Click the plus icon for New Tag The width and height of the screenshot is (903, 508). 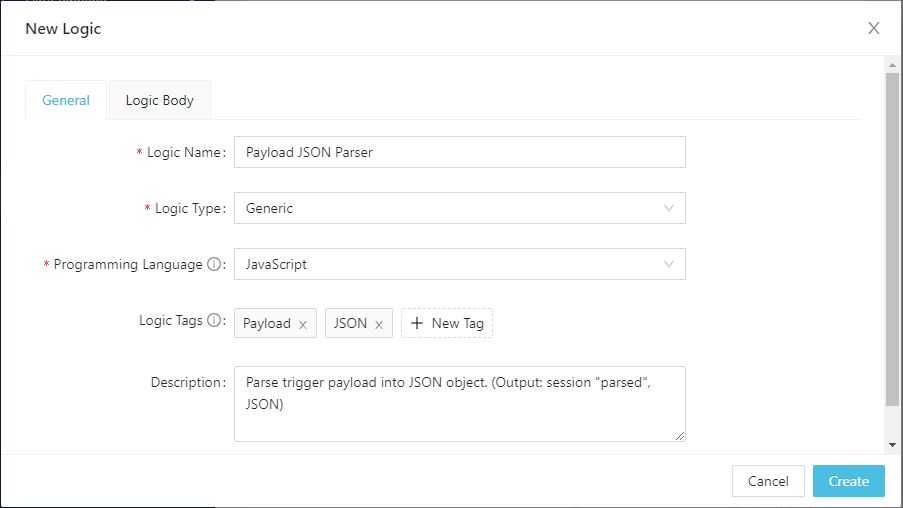tap(417, 323)
